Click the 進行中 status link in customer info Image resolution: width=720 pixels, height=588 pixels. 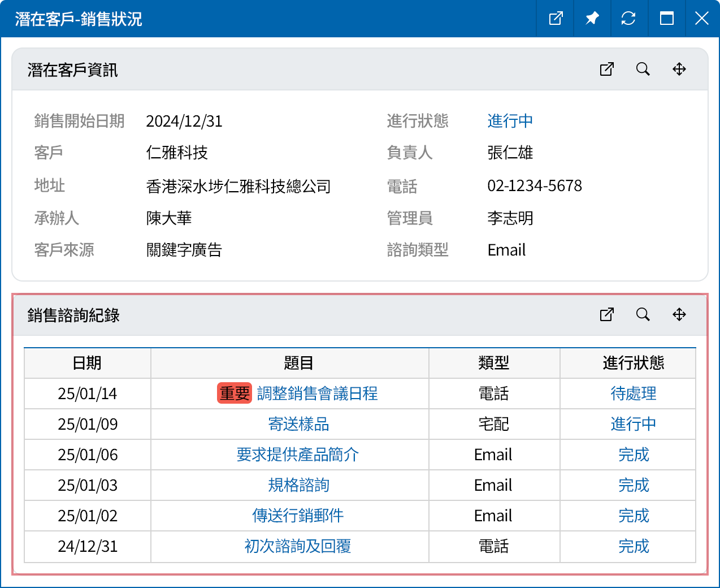pos(510,121)
